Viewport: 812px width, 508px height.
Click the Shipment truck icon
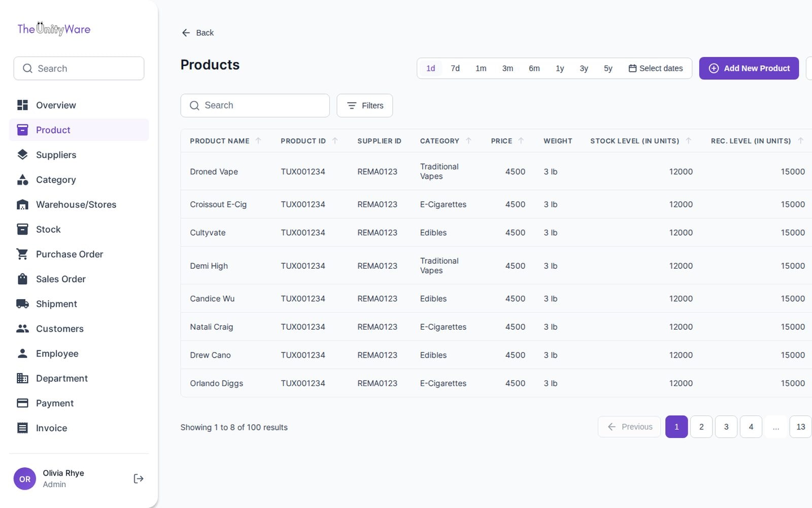click(x=22, y=304)
